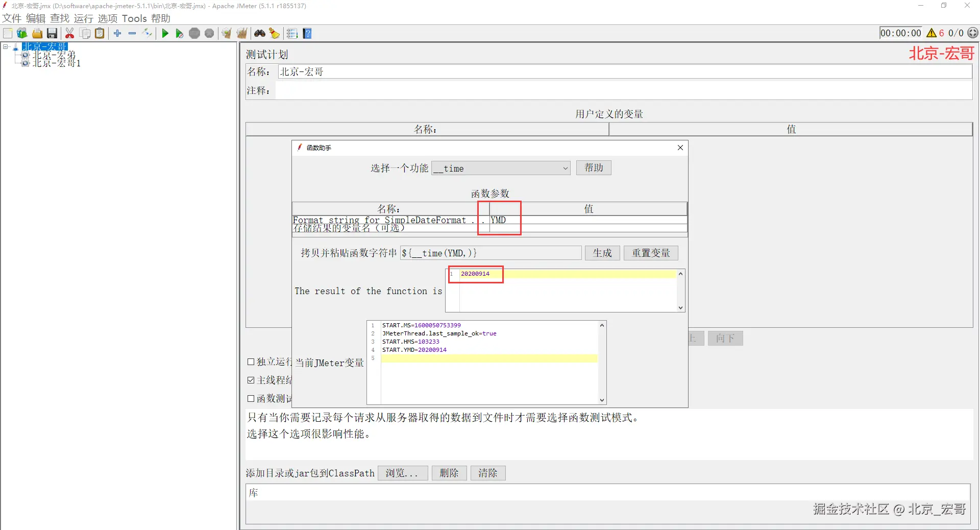The height and width of the screenshot is (530, 980).
Task: Enable the 独立运行 checkbox
Action: [251, 362]
